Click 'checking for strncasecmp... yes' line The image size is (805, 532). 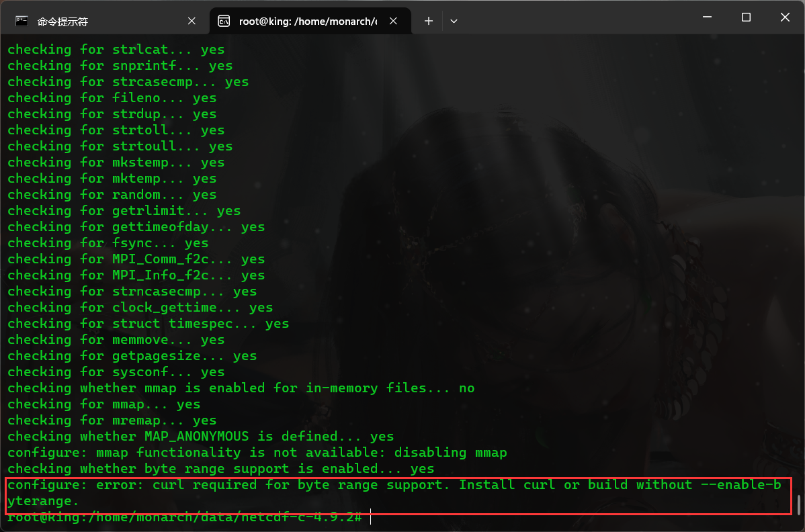coord(132,292)
